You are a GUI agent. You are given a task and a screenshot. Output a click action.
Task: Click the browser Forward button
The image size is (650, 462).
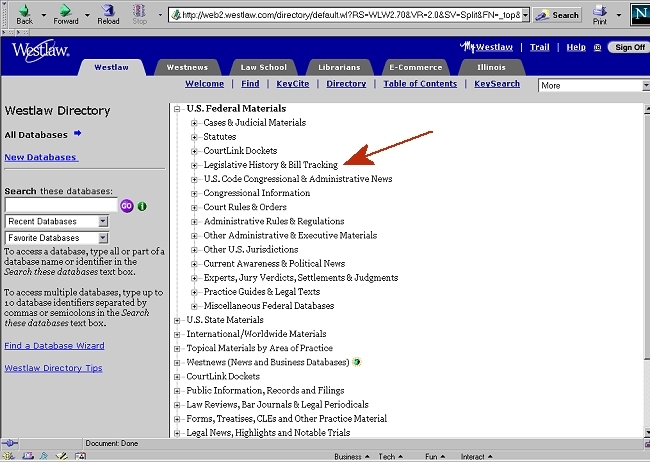[x=65, y=15]
